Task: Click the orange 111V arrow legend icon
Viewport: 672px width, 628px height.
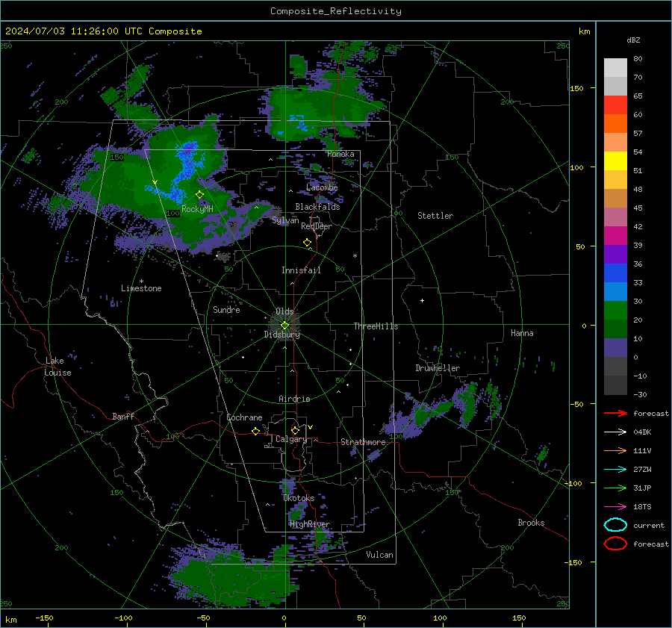Action: pos(615,450)
